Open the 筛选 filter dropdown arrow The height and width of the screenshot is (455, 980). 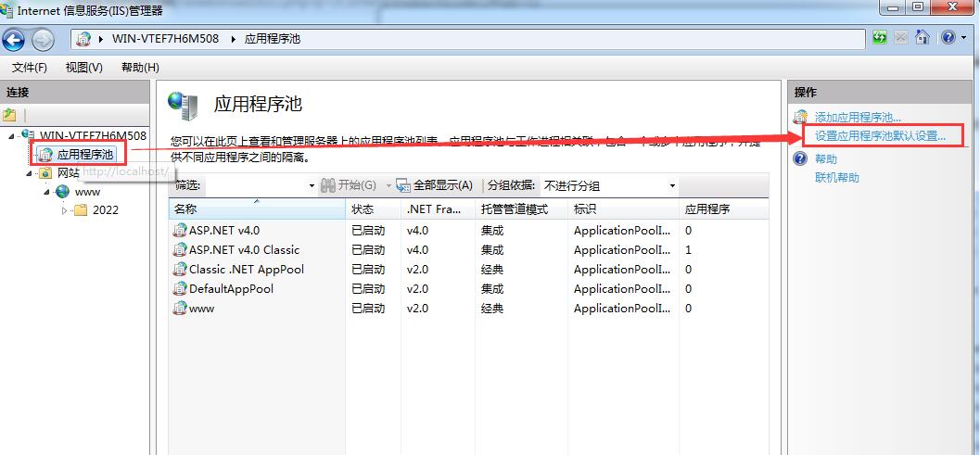pos(312,185)
